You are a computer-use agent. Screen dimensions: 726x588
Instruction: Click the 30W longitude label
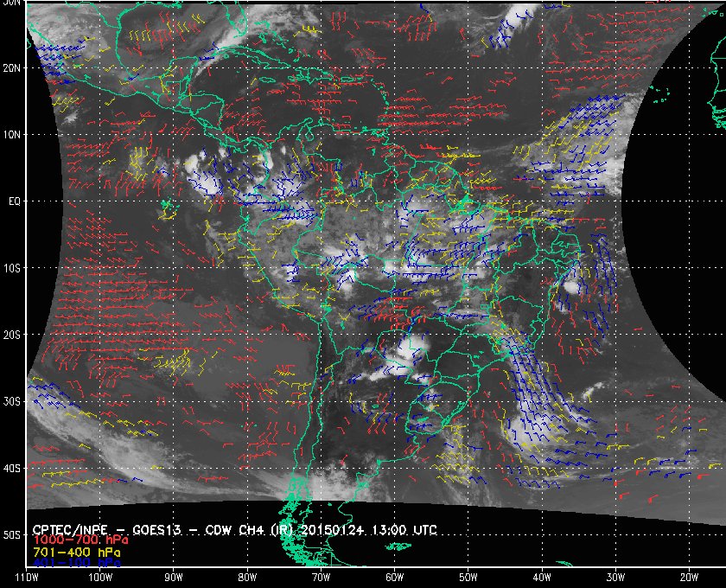coord(615,578)
